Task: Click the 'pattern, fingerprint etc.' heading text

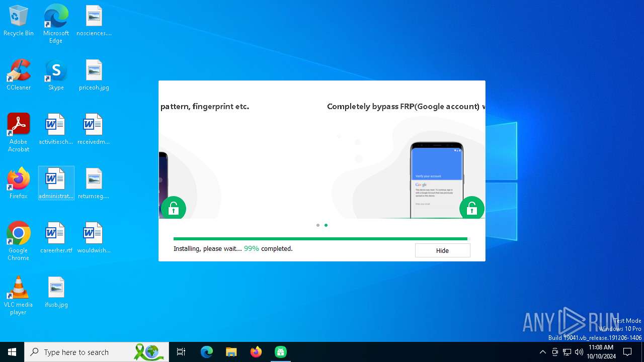Action: point(205,107)
